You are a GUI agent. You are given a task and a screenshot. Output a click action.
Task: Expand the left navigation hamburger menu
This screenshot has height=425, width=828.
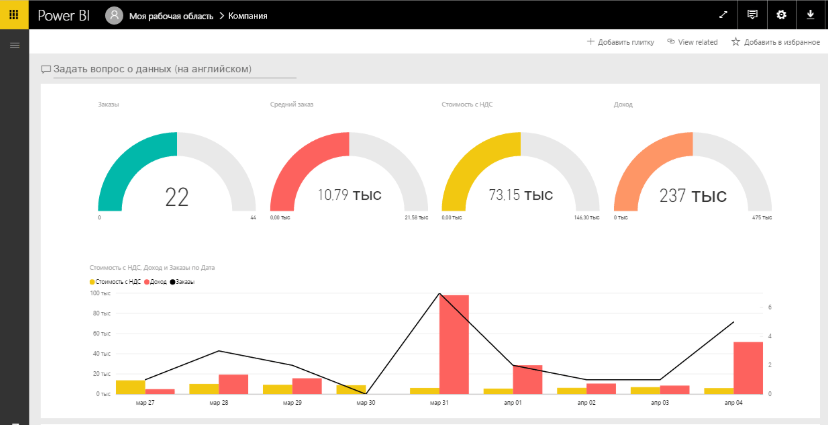click(15, 45)
